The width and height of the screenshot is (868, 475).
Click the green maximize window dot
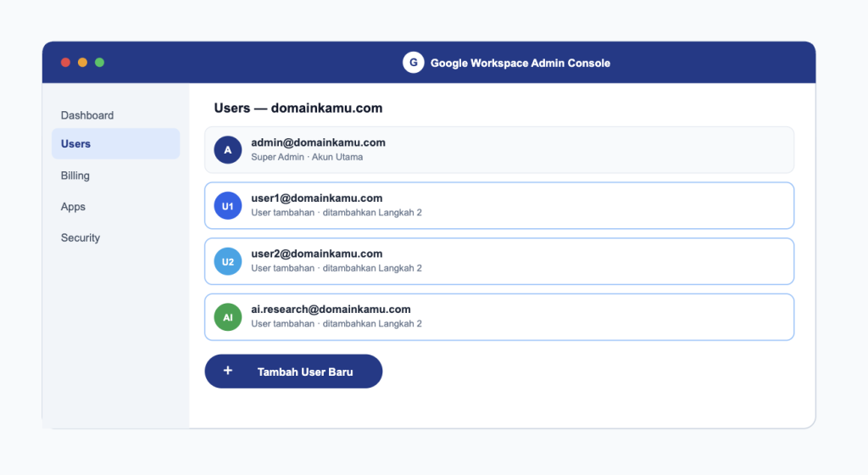[x=100, y=63]
